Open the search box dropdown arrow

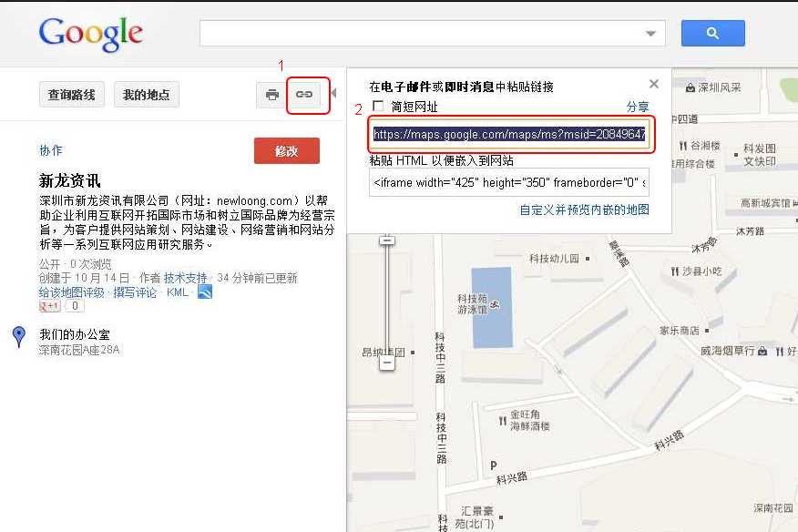tap(650, 32)
